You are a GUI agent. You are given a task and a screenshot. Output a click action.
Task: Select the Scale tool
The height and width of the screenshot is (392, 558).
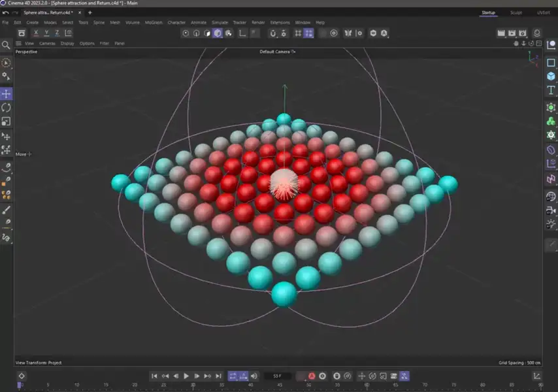tap(6, 122)
